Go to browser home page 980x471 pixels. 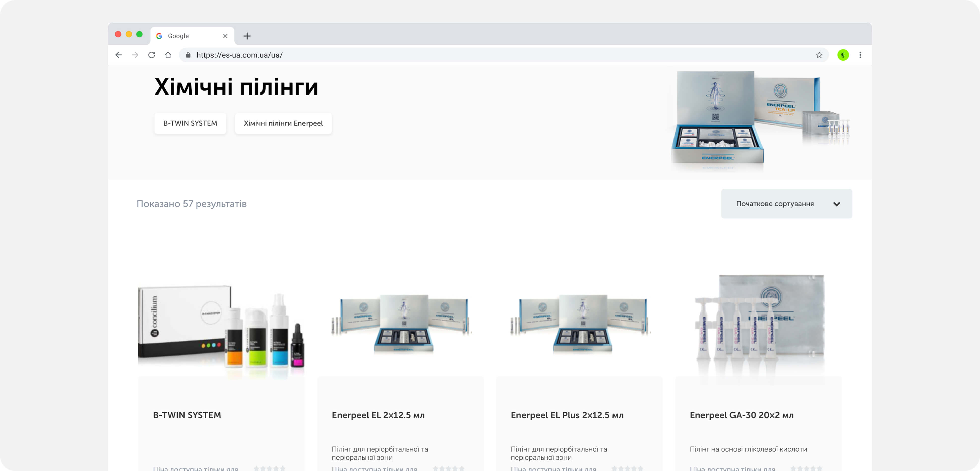click(168, 55)
